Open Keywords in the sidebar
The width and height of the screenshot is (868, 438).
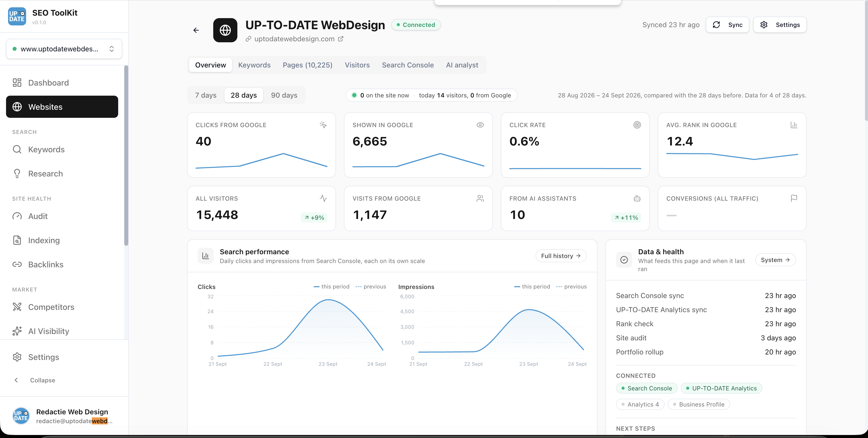tap(62, 150)
